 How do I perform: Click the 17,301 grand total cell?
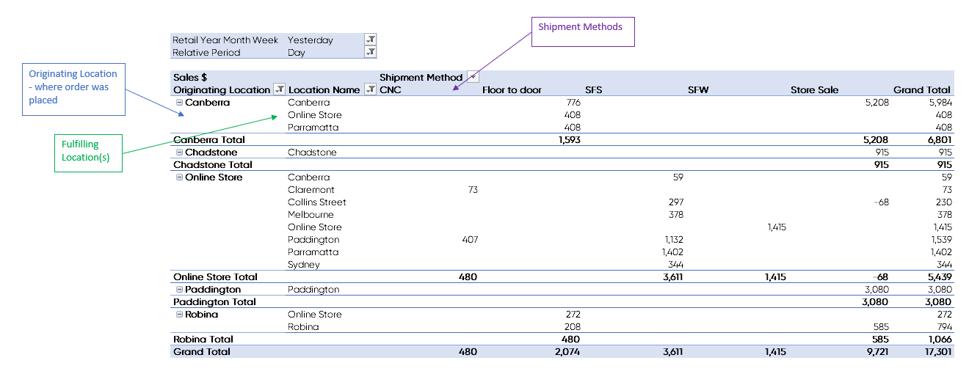(x=935, y=352)
